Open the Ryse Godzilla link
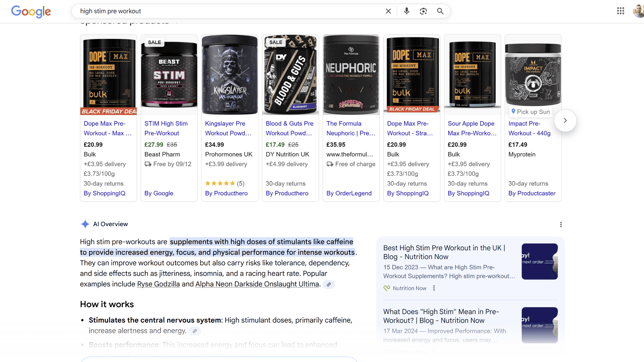This screenshot has height=362, width=644. point(158,284)
